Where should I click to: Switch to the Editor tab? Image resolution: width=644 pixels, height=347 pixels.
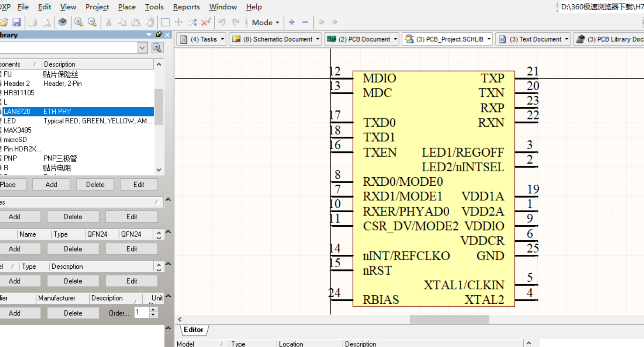tap(194, 330)
